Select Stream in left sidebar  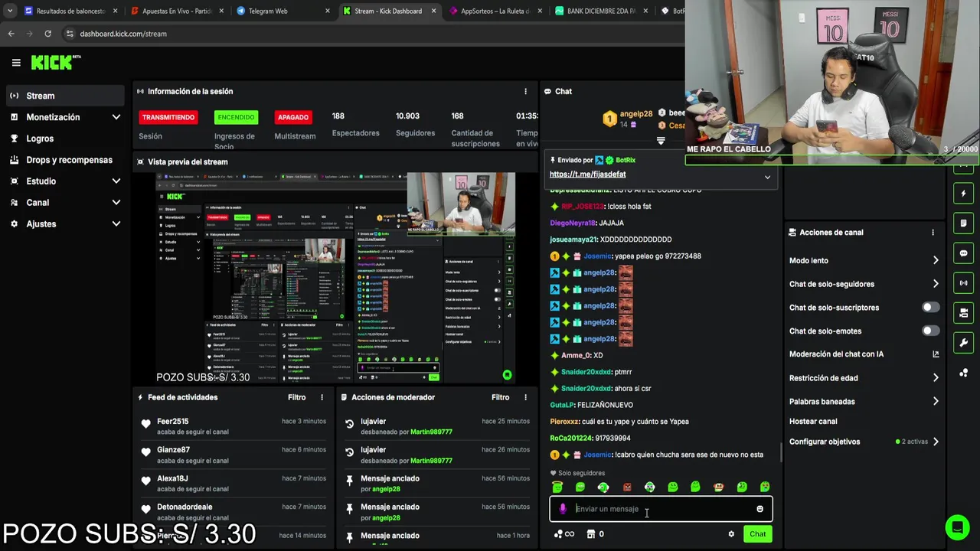pos(65,96)
